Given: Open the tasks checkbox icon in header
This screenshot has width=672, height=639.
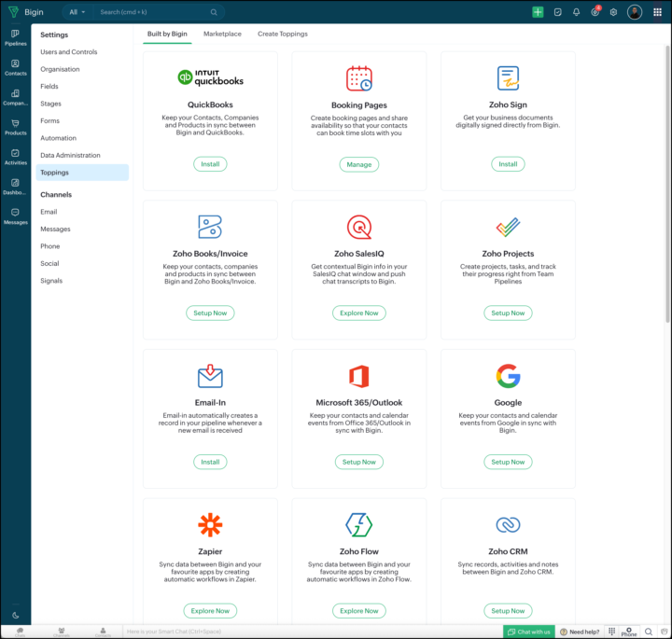Looking at the screenshot, I should click(557, 12).
